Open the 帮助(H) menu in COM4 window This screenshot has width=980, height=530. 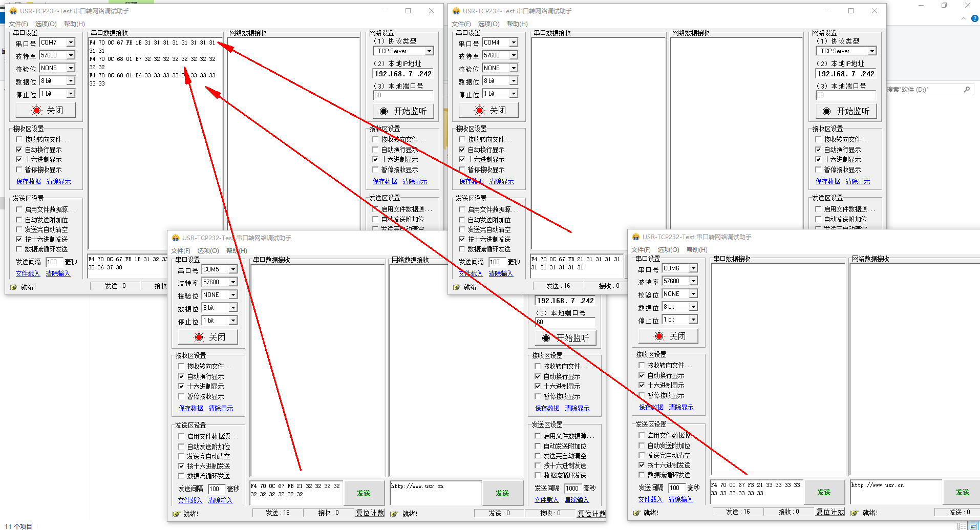[x=517, y=24]
